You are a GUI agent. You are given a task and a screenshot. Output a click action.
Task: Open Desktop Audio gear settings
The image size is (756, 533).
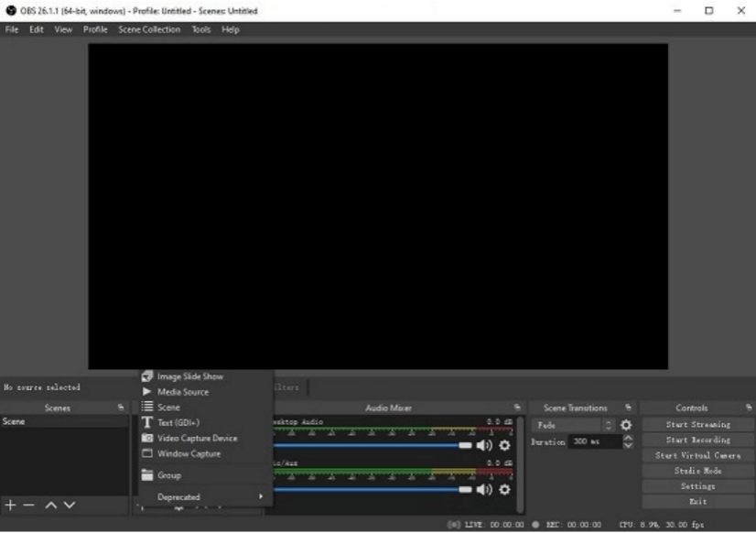pyautogui.click(x=504, y=445)
